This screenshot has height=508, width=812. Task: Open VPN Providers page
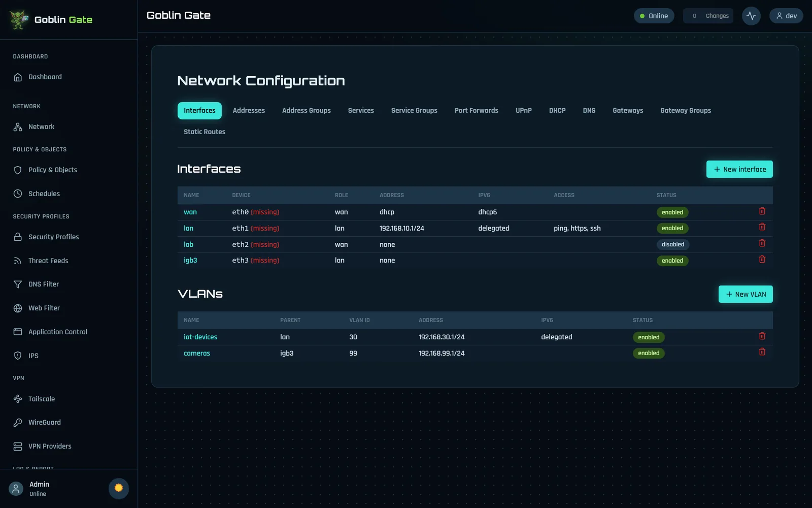(x=69, y=446)
